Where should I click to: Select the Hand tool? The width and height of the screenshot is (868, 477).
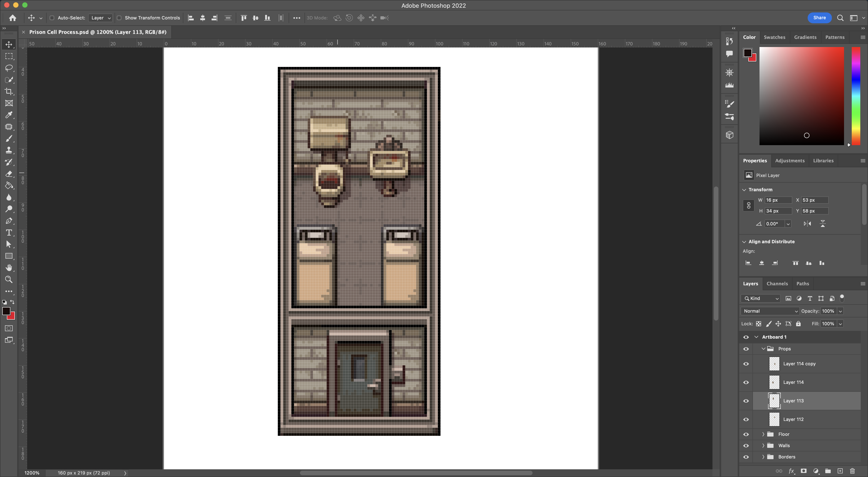click(9, 268)
